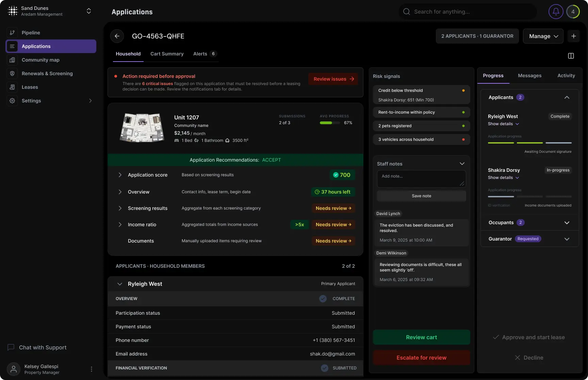Click the Sand Dunes logo icon
The height and width of the screenshot is (380, 588).
point(13,11)
